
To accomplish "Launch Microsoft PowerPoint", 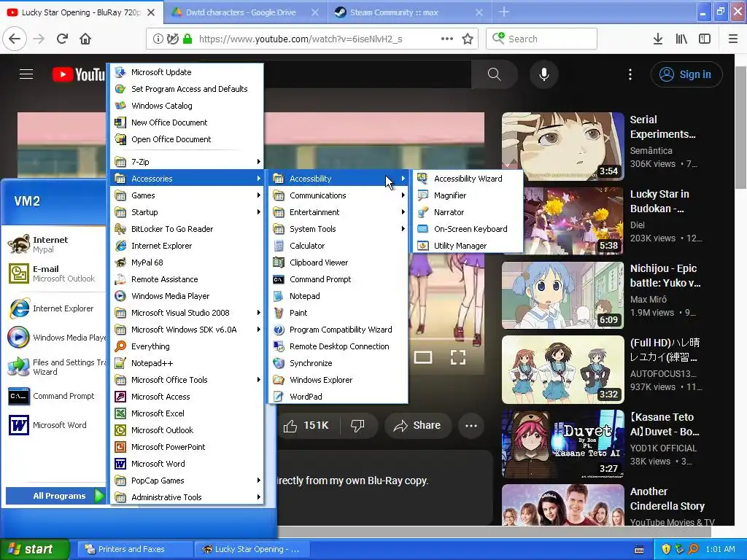I will pos(187,447).
